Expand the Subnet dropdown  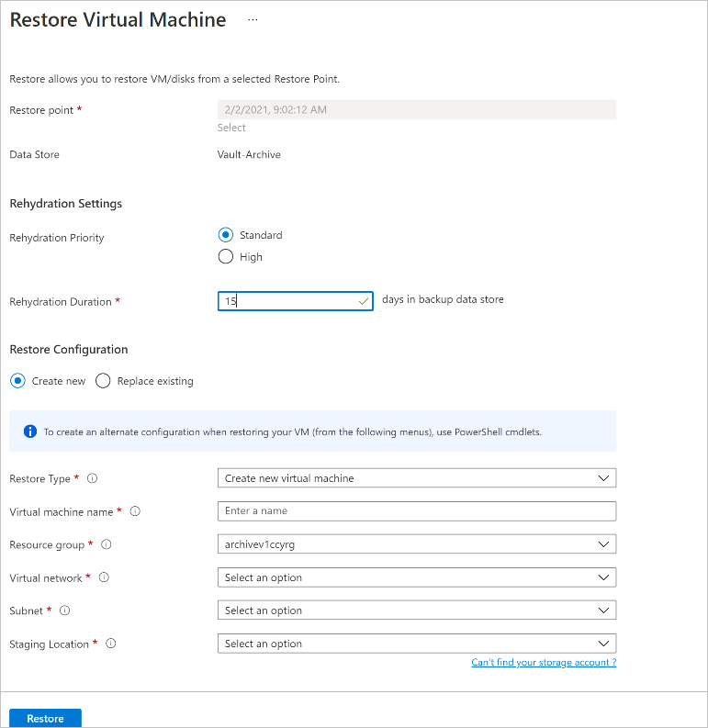416,610
